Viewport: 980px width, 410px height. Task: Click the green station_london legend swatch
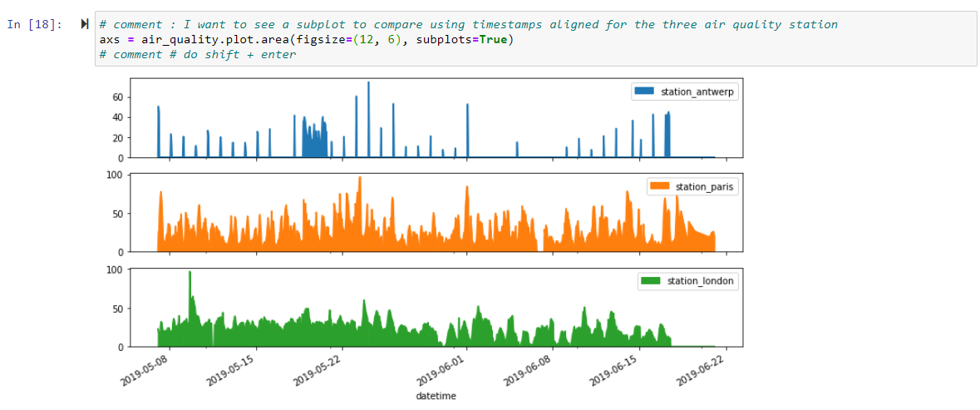pos(650,281)
